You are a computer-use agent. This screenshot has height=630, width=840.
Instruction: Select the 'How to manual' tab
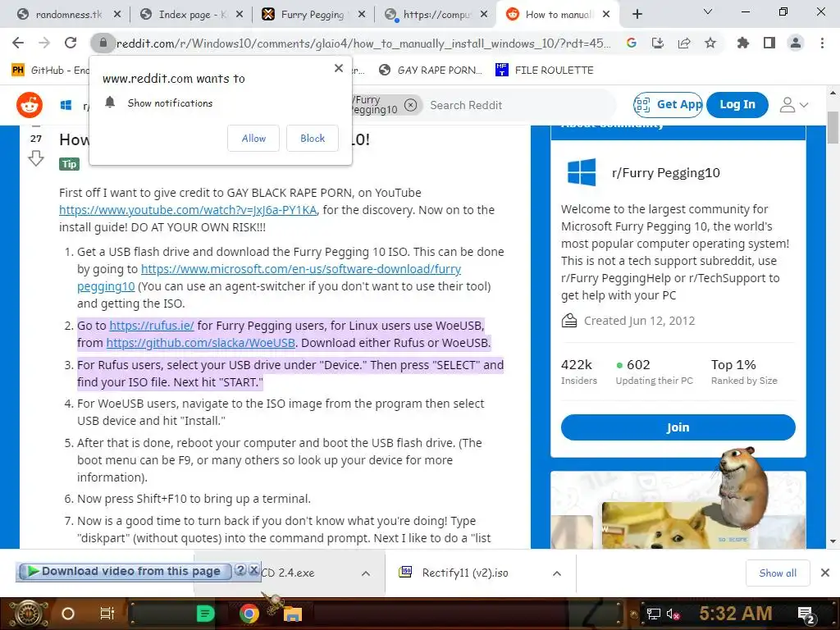click(559, 15)
